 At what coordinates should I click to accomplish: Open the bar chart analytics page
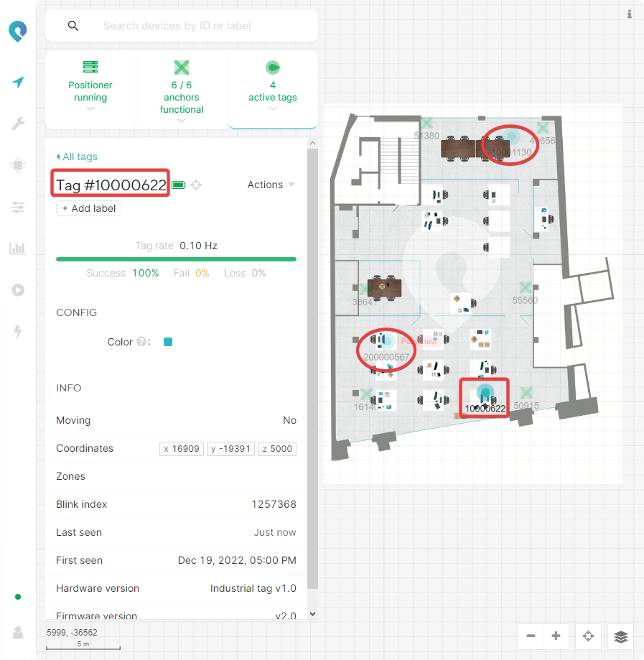point(18,248)
